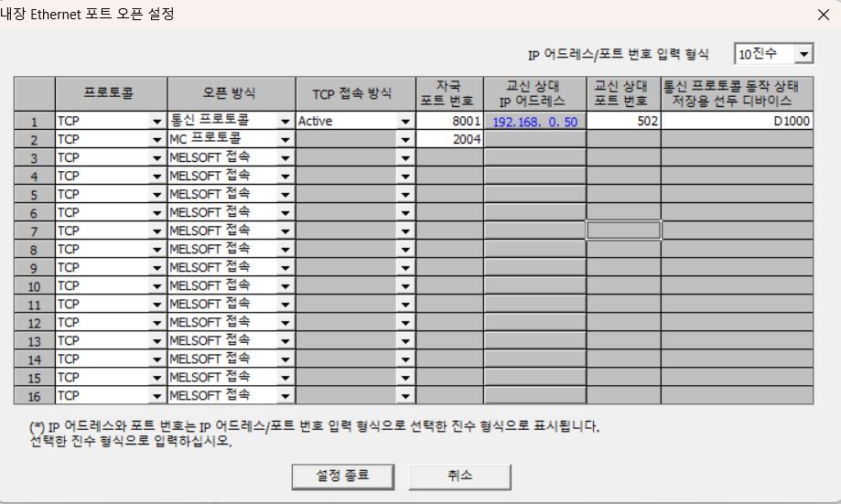Click the TCP 접속 방식 column header
Viewport: 841px width, 504px height.
tap(356, 94)
